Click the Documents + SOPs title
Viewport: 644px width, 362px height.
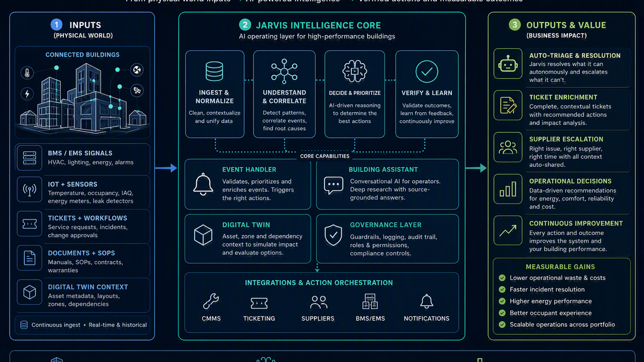coord(82,253)
